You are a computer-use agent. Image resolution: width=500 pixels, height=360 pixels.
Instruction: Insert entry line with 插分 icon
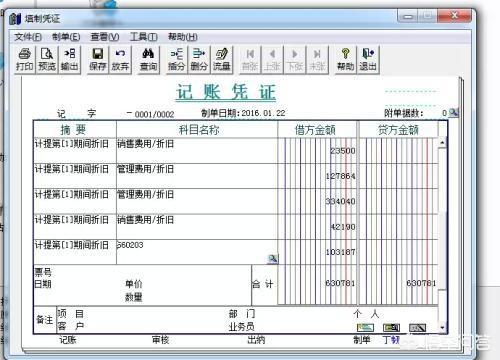pos(177,60)
